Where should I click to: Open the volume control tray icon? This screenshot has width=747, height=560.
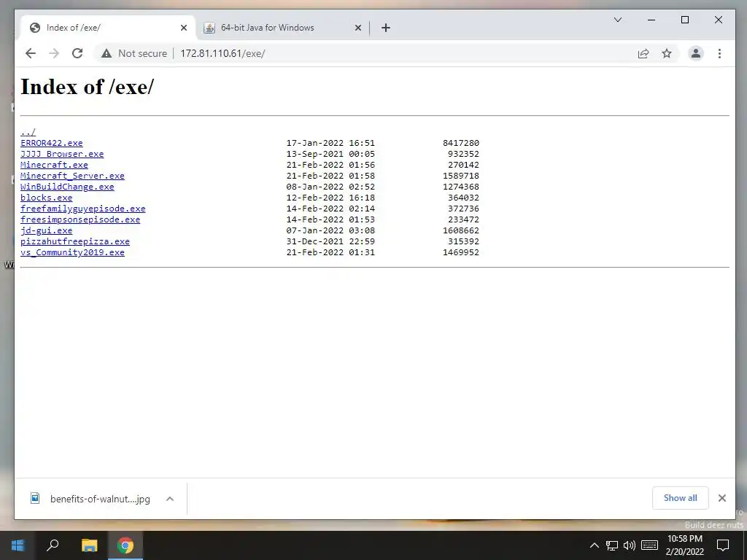point(630,545)
